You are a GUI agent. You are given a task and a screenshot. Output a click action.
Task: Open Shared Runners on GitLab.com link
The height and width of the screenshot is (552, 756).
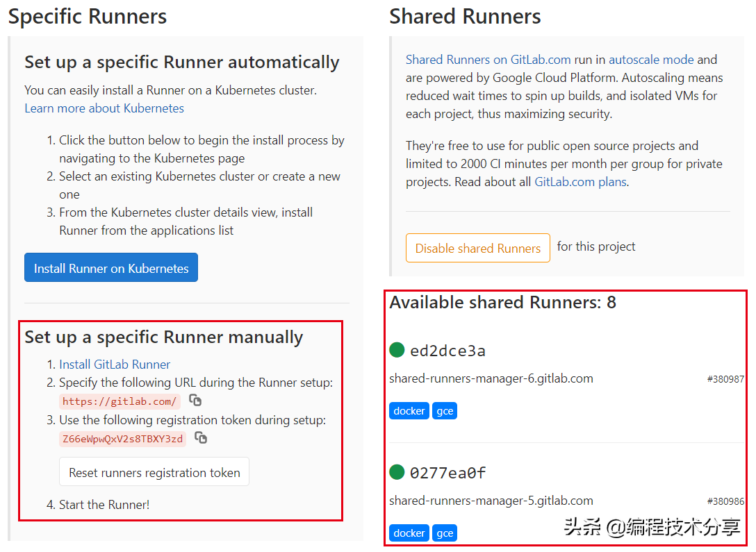click(488, 60)
